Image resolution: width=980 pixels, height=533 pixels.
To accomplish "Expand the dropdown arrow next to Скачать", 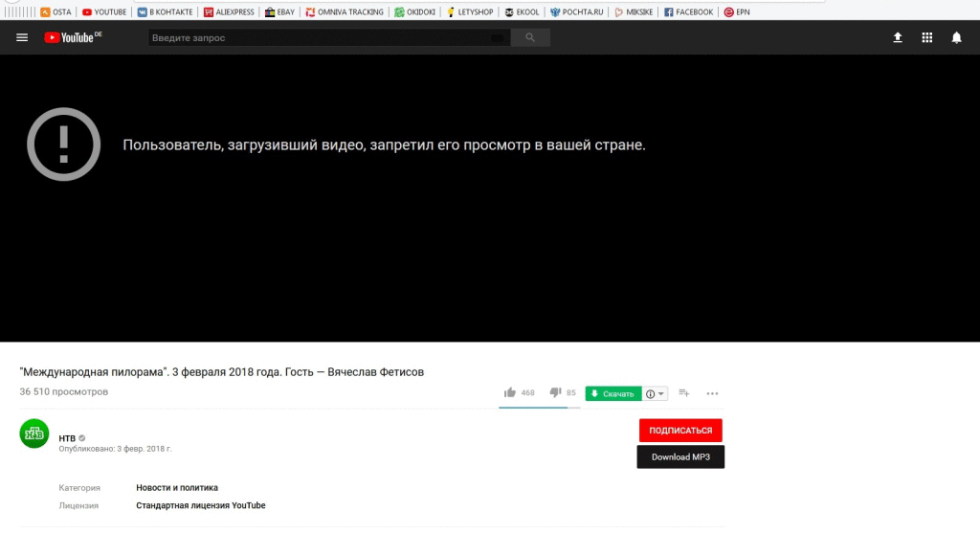I will 661,394.
